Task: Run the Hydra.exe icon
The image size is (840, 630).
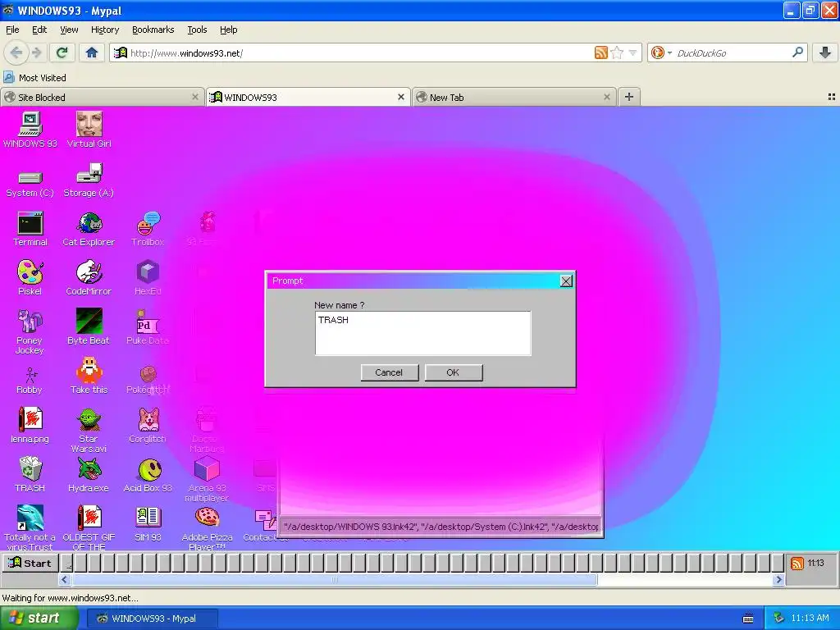Action: click(x=89, y=475)
